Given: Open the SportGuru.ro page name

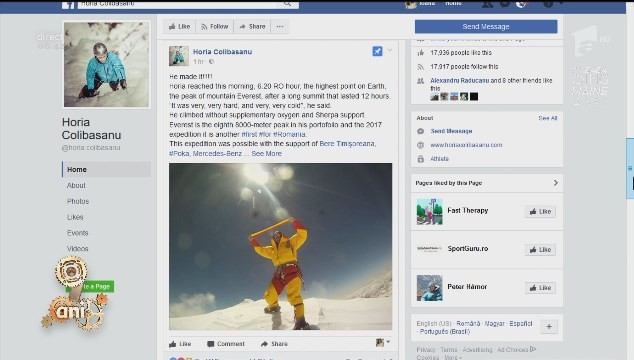Looking at the screenshot, I should pyautogui.click(x=467, y=249).
